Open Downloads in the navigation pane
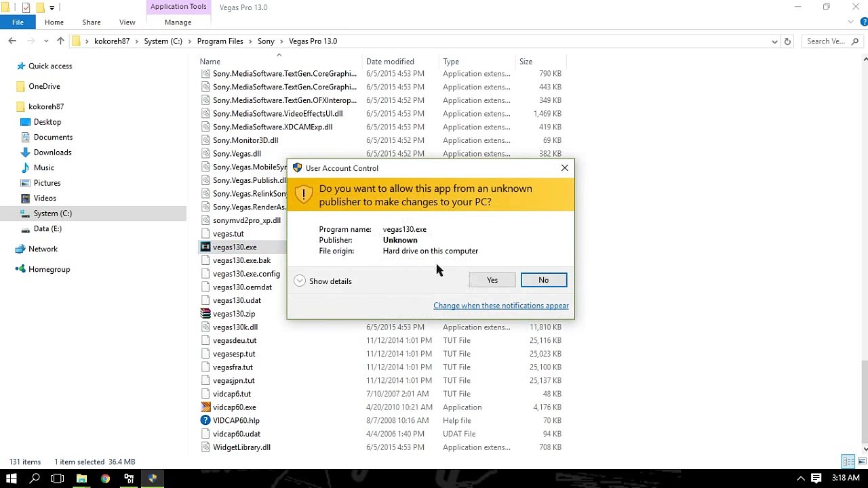 tap(52, 152)
